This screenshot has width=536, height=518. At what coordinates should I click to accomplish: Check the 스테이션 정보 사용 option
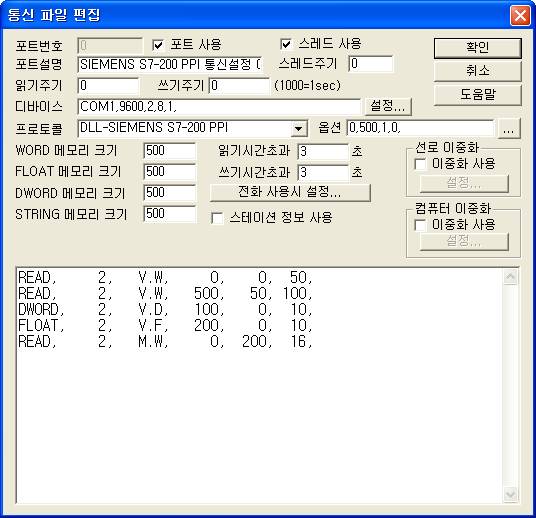point(218,217)
